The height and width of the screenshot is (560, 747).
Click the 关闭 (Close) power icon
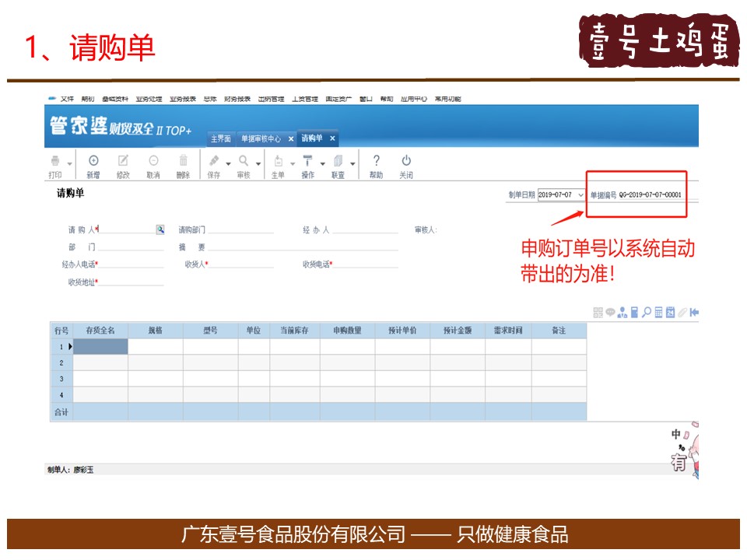(x=406, y=161)
